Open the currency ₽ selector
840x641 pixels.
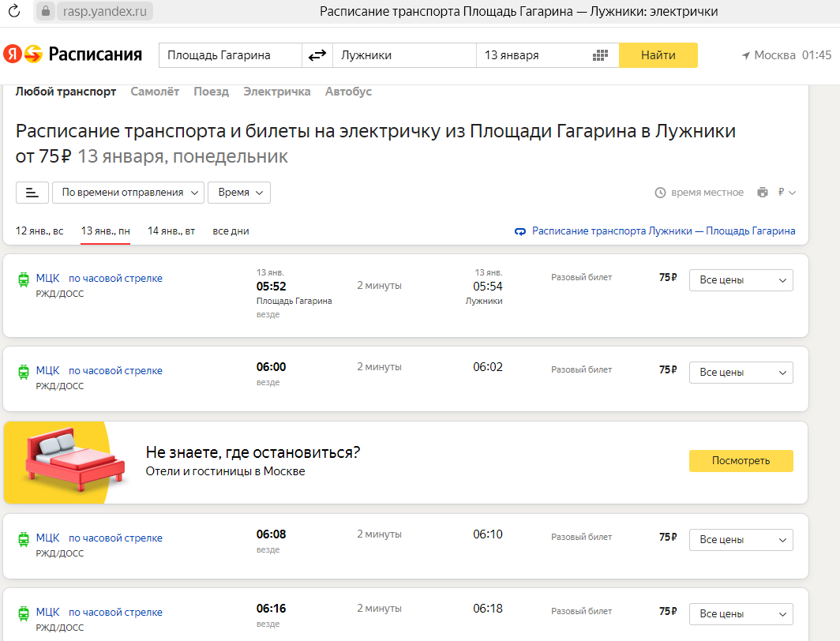[x=786, y=193]
